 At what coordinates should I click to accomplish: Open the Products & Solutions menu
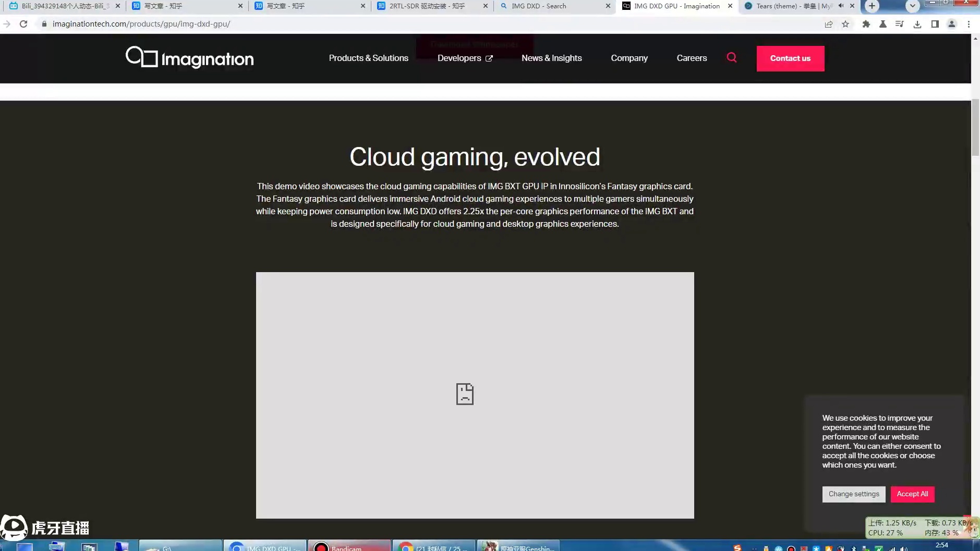[368, 58]
